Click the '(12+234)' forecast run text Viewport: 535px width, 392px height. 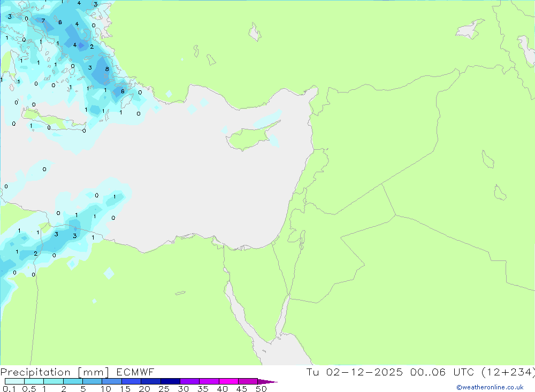point(508,372)
